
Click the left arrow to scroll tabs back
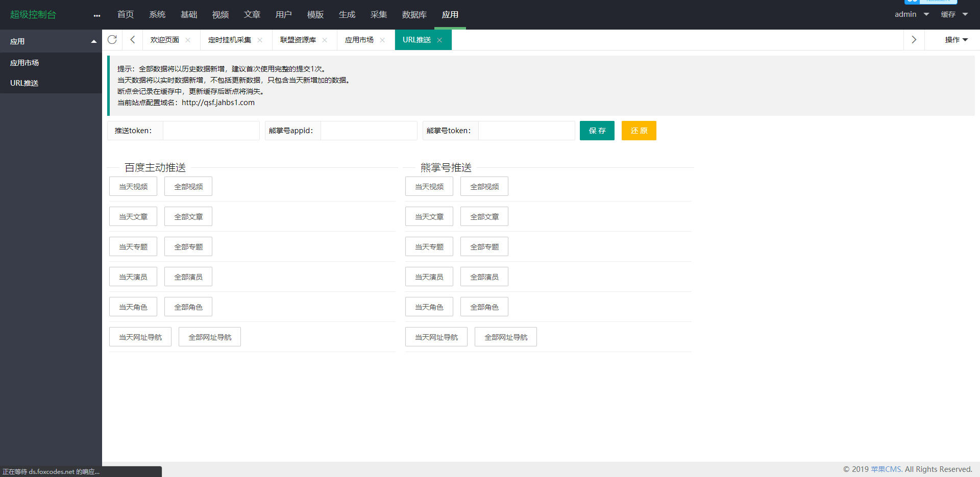132,40
